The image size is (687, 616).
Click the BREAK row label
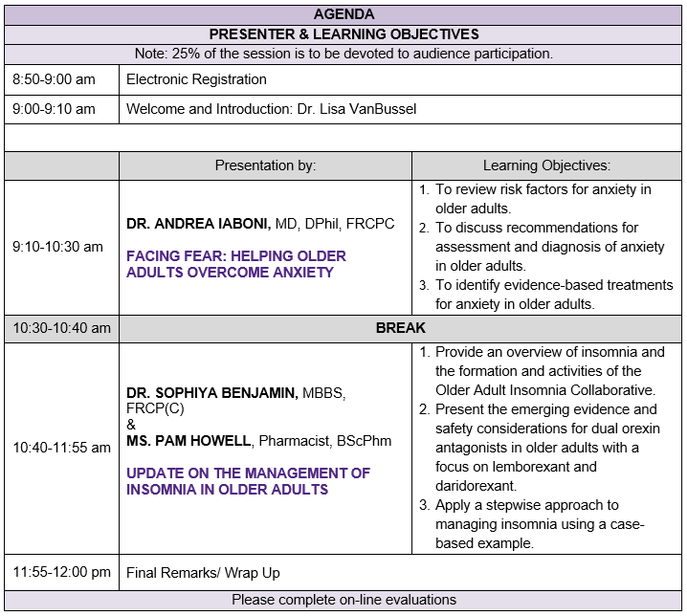(x=400, y=328)
